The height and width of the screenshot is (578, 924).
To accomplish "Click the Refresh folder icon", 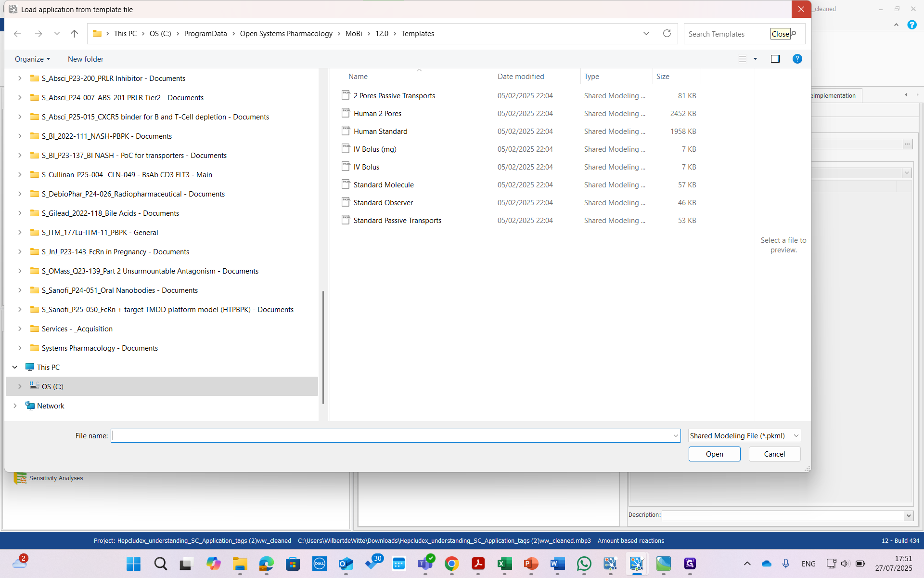I will [x=667, y=34].
